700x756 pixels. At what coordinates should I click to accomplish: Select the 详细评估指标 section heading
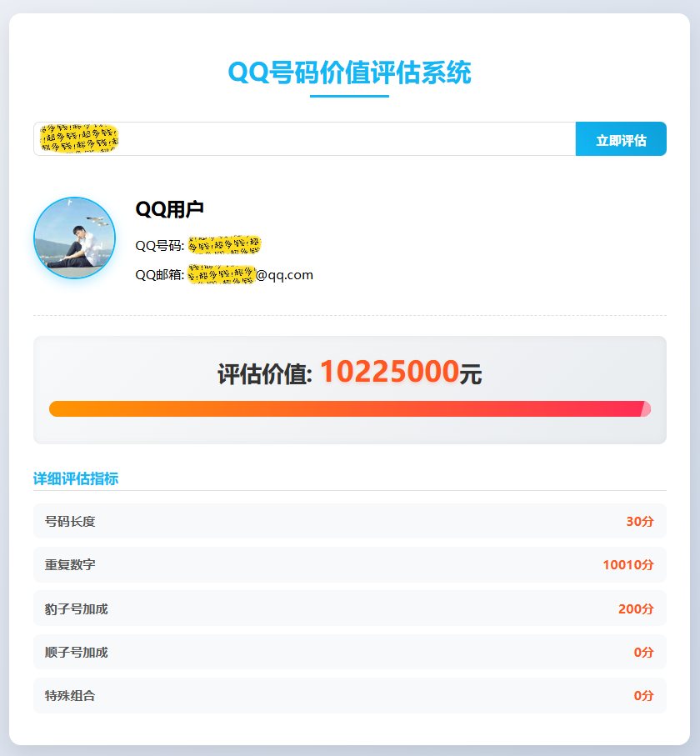(76, 478)
